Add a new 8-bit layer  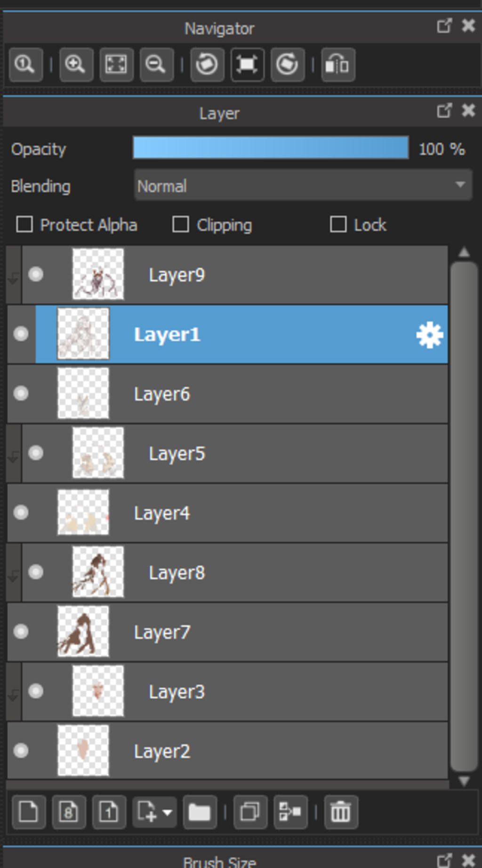click(x=69, y=812)
